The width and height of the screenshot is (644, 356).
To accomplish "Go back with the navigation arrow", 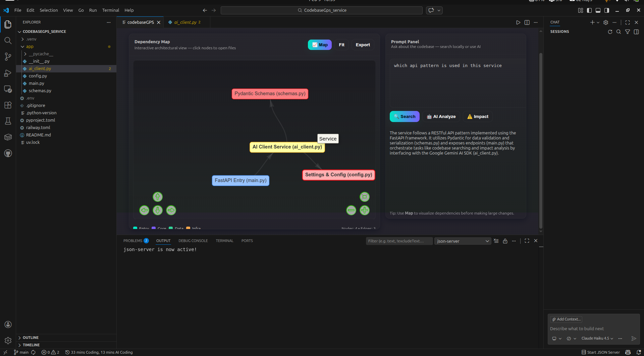I will pos(205,10).
